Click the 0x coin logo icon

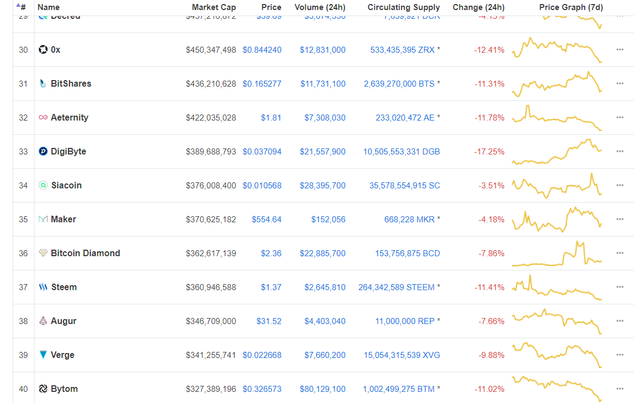coord(43,50)
